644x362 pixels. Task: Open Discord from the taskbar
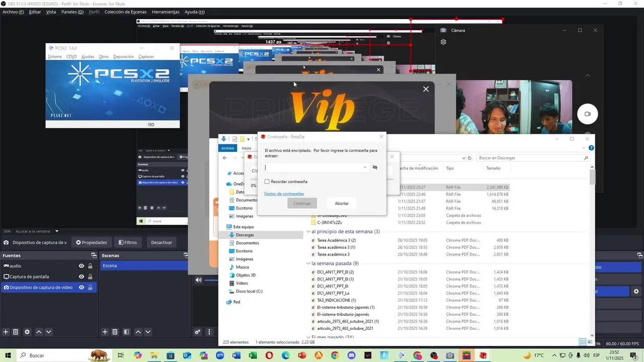click(352, 355)
